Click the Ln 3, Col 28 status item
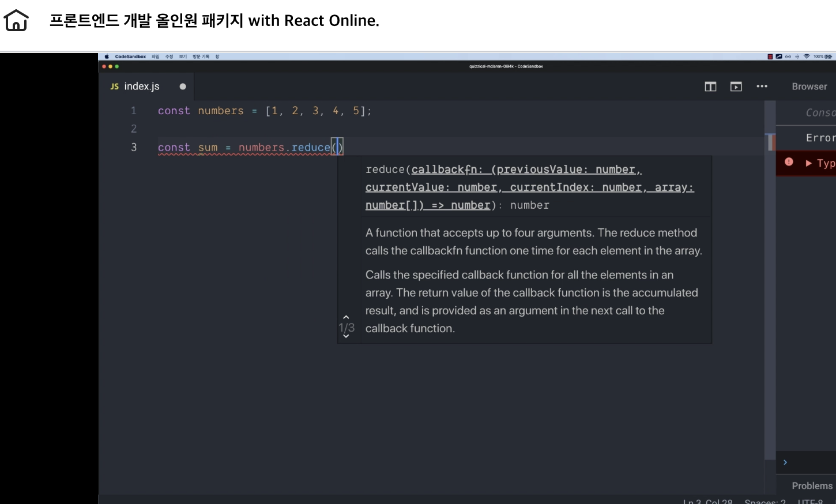 click(707, 502)
